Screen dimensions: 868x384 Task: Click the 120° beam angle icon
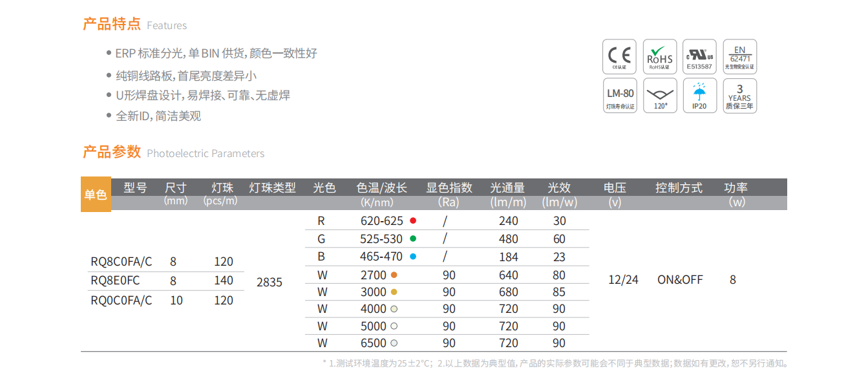(x=659, y=96)
